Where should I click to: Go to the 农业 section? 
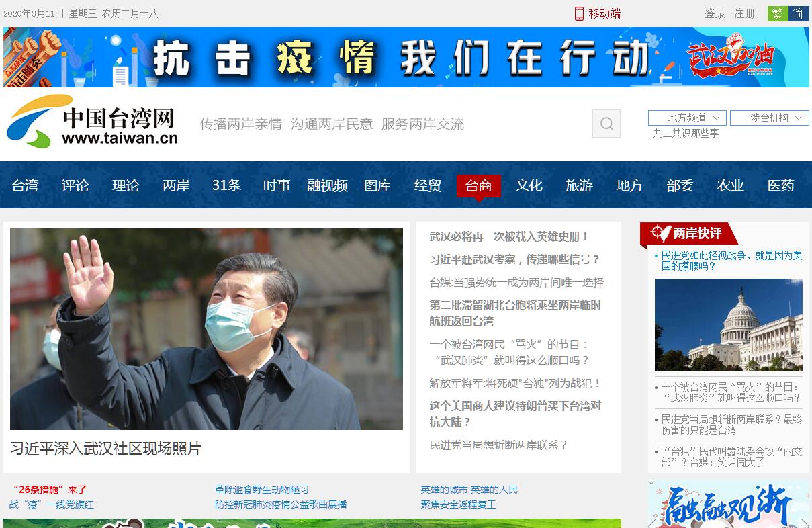[730, 185]
